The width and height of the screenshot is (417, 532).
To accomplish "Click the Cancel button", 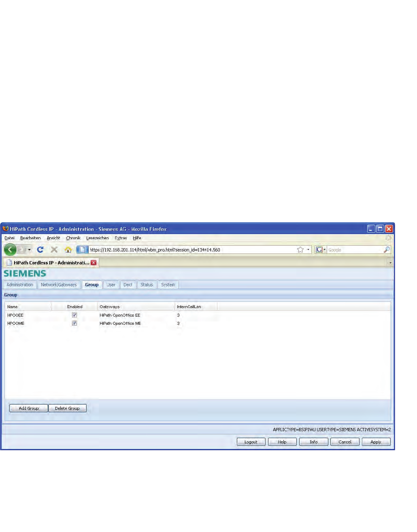I will (x=345, y=442).
